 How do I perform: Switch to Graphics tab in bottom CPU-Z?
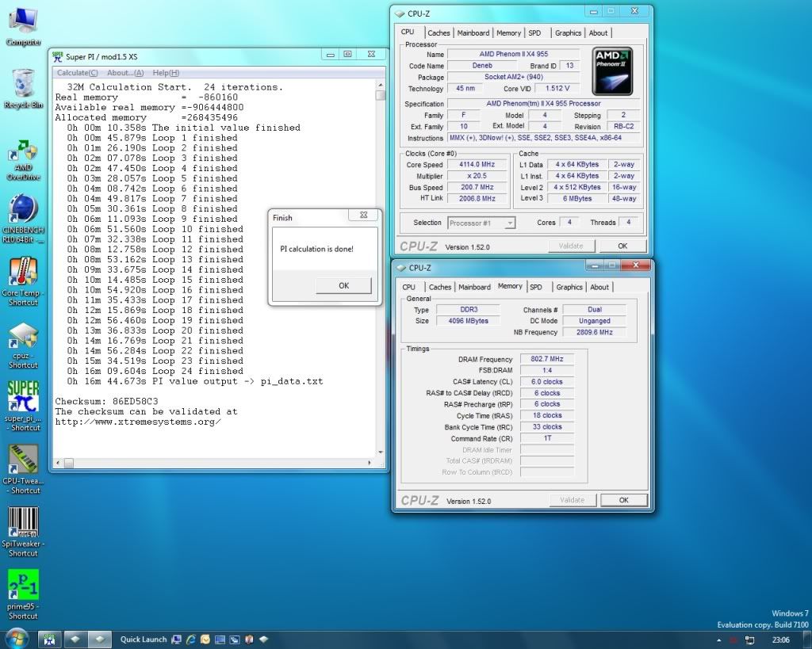(569, 287)
